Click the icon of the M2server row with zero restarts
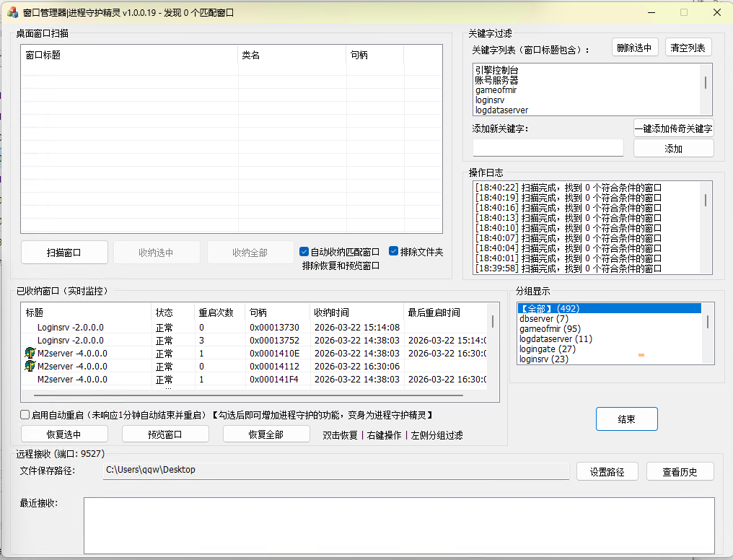Image resolution: width=733 pixels, height=560 pixels. click(30, 366)
